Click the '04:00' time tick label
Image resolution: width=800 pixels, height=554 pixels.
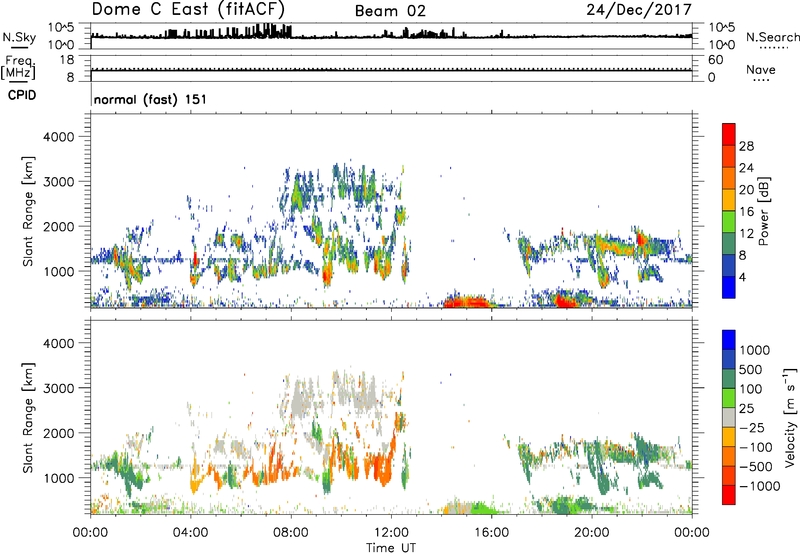coord(190,533)
